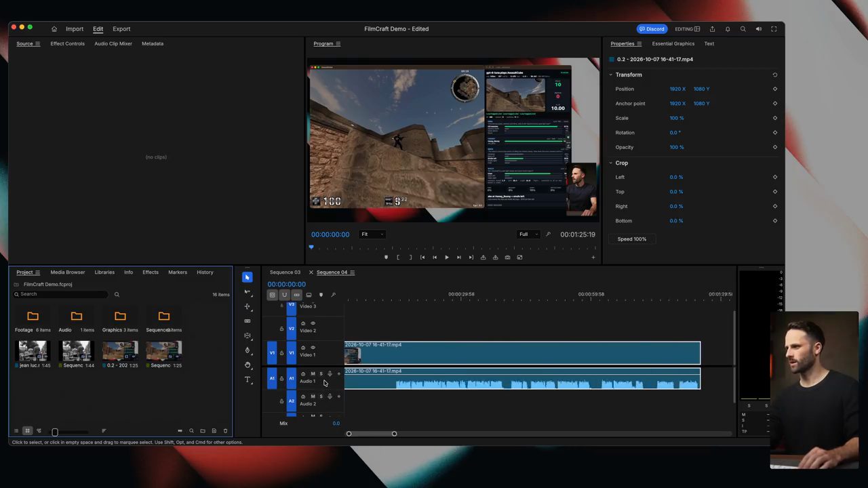The height and width of the screenshot is (488, 868).
Task: Open the Project panel hamburger menu
Action: [x=37, y=272]
